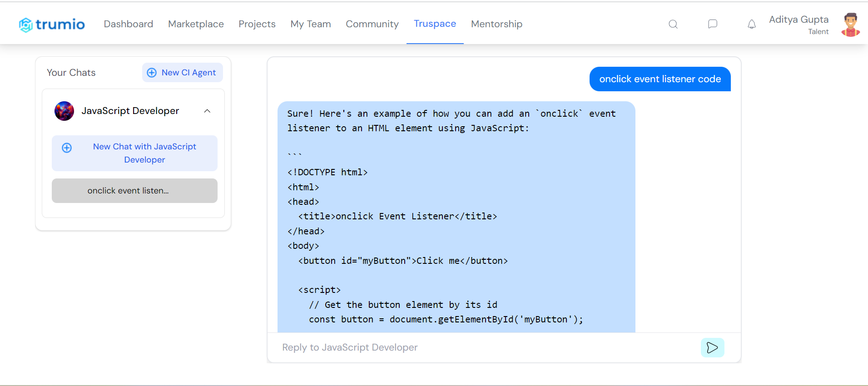Click the 'onclick event listener code' message bubble

coord(660,79)
